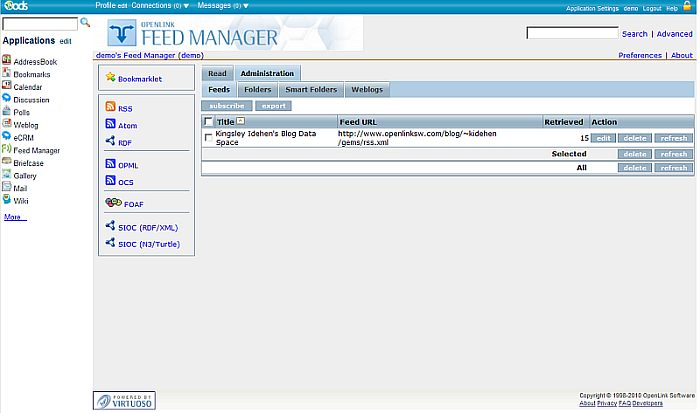Click the subscribe button
The image size is (700, 413).
pos(226,105)
